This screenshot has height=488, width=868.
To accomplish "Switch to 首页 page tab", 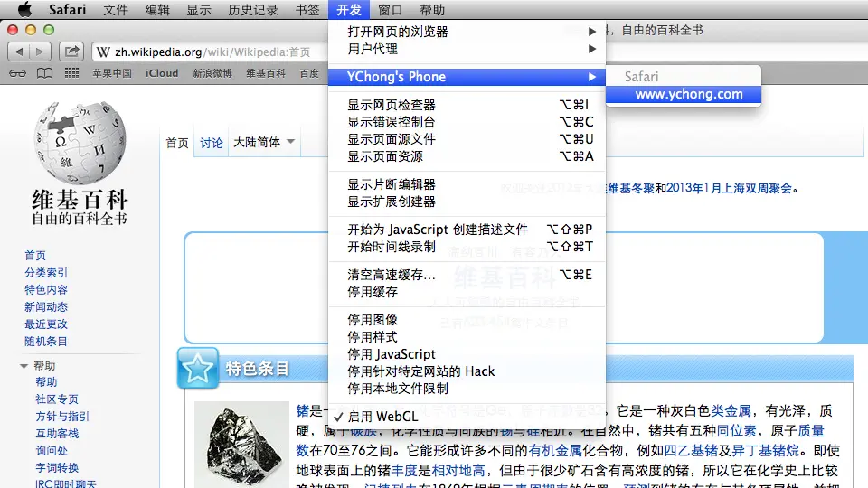I will coord(177,143).
